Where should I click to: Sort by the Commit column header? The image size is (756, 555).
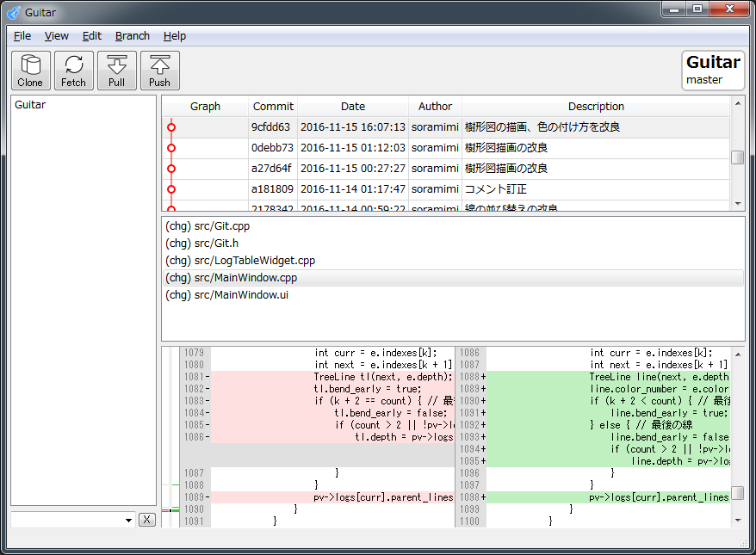pos(273,107)
